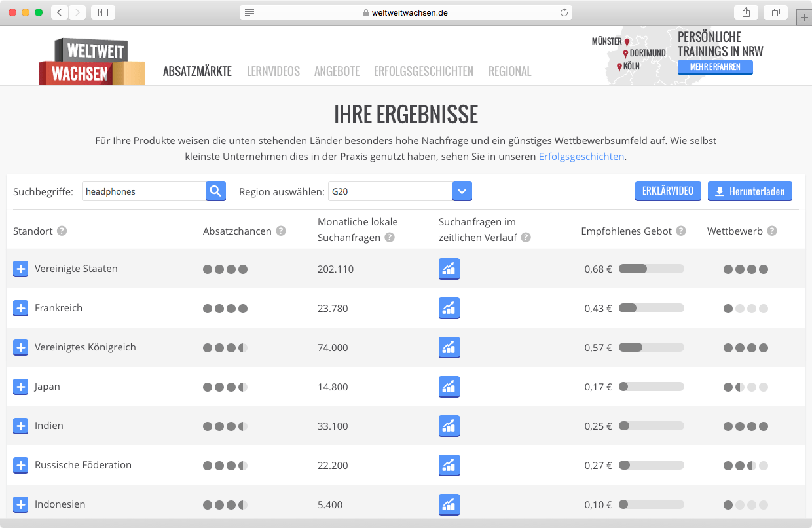Screen dimensions: 812x528
Task: Open the G20 region dropdown
Action: tap(462, 191)
